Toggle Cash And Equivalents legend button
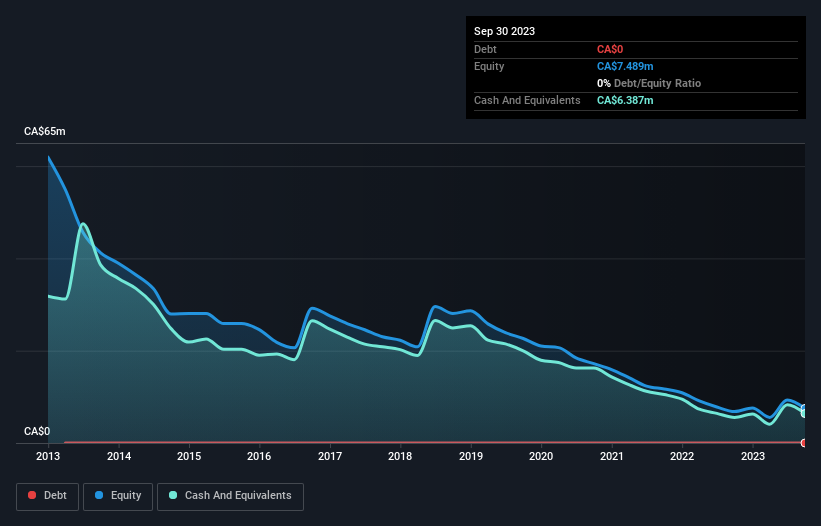 tap(230, 496)
